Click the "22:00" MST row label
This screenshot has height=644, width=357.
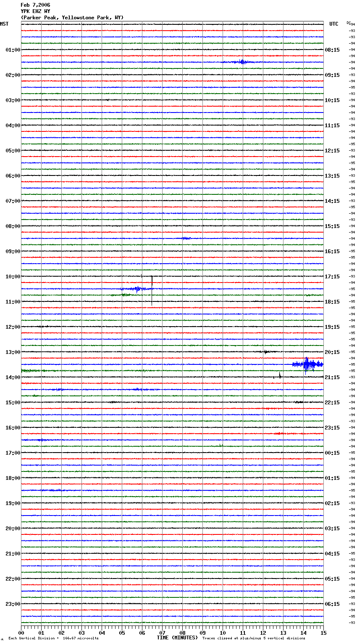[x=13, y=579]
